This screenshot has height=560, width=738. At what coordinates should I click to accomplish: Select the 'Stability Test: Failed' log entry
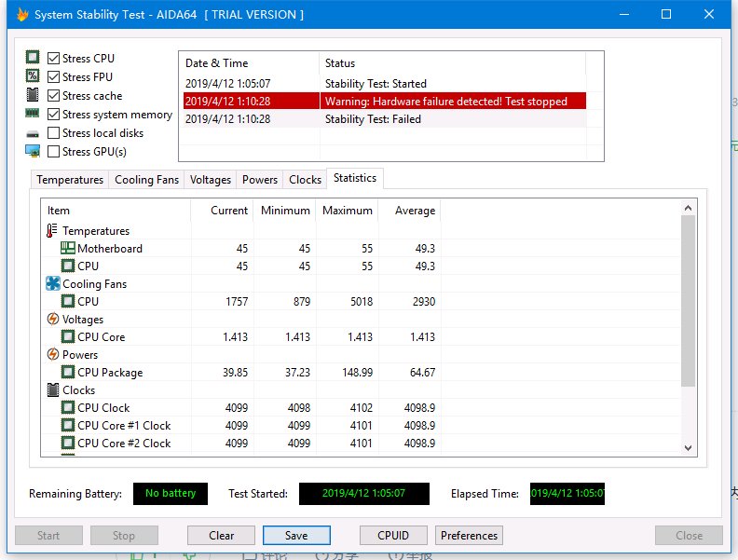tap(385, 119)
